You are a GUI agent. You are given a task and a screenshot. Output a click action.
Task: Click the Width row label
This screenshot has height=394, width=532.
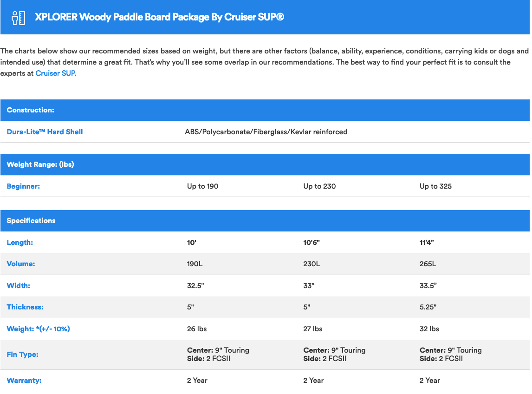(x=19, y=286)
